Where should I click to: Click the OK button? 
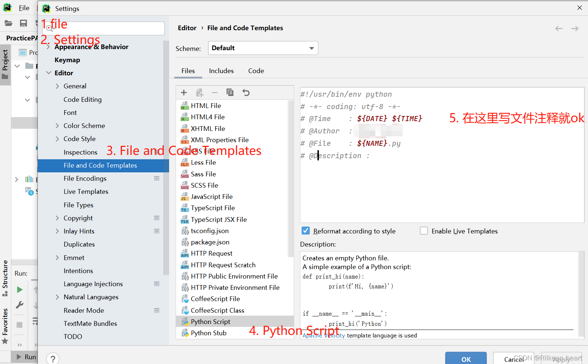pyautogui.click(x=466, y=359)
